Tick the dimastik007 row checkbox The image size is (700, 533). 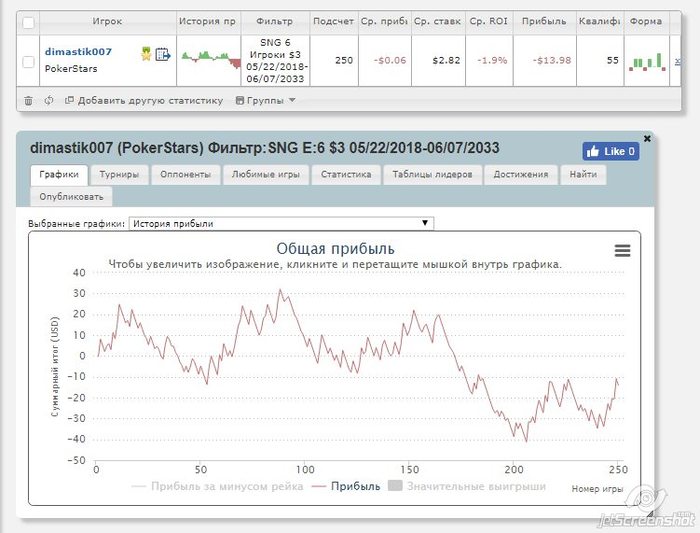click(28, 62)
